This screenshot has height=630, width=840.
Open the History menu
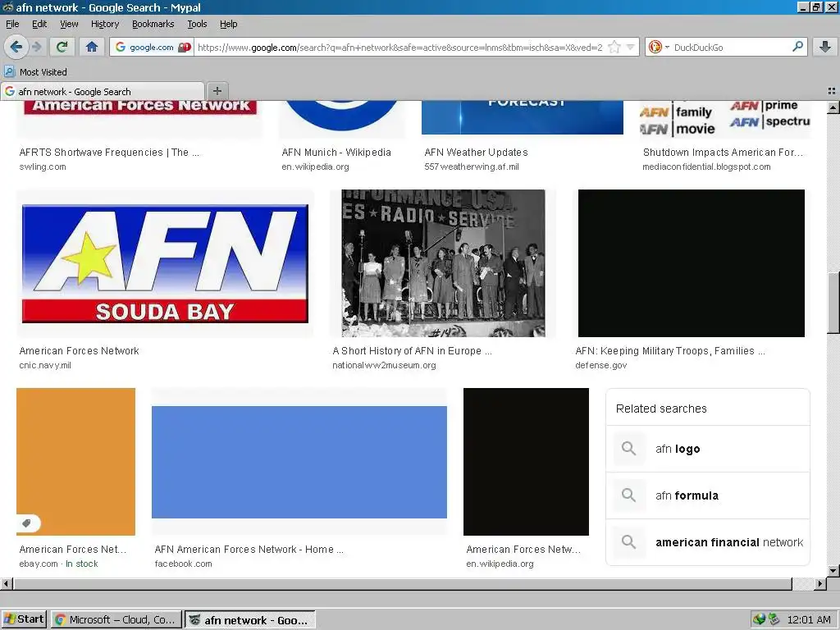coord(105,24)
